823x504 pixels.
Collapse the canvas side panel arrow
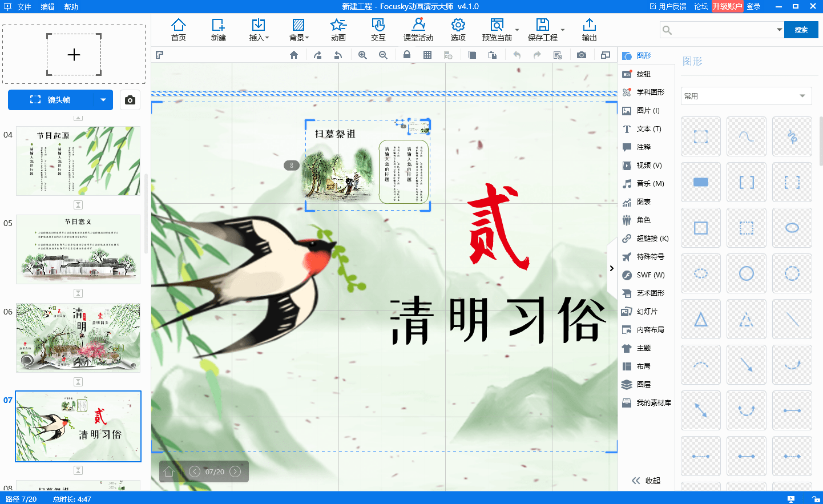[611, 268]
